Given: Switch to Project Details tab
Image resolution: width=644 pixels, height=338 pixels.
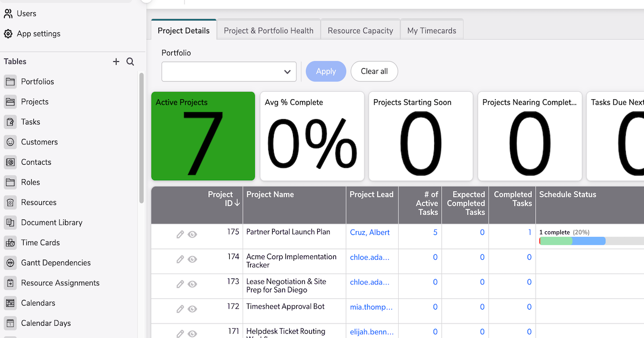Looking at the screenshot, I should click(184, 31).
